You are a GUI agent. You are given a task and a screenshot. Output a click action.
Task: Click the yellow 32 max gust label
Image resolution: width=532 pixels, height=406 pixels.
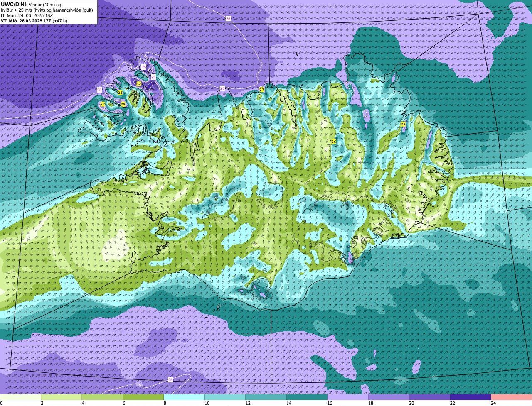[x=139, y=84]
